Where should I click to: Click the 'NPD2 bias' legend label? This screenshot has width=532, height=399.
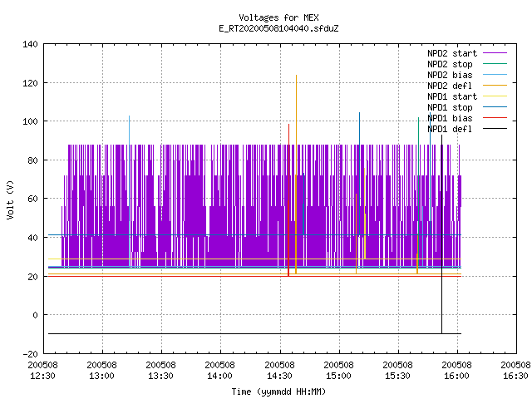(450, 75)
